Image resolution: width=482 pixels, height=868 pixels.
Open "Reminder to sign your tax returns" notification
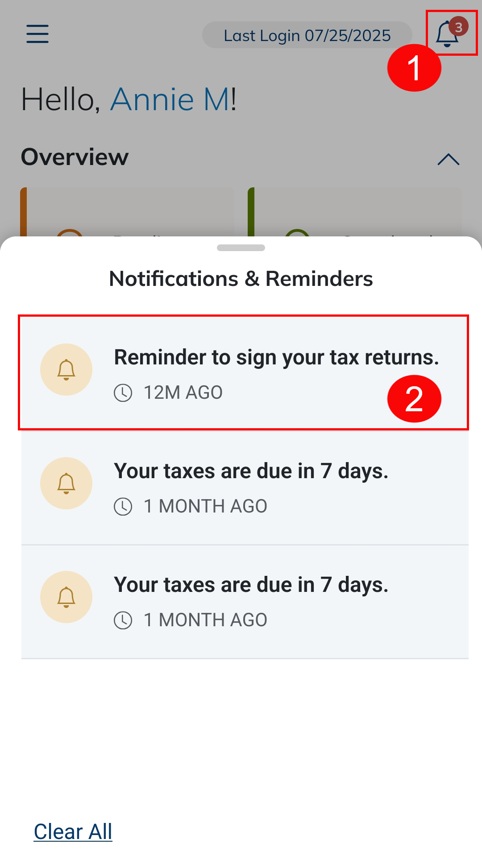pos(276,357)
